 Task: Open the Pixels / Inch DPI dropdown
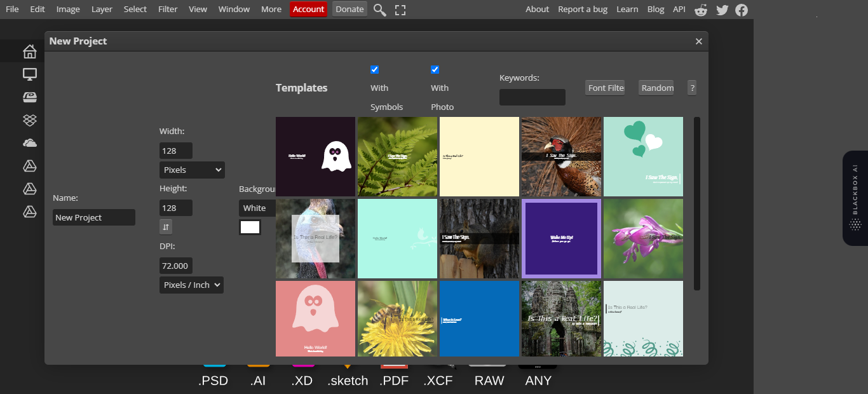point(191,285)
